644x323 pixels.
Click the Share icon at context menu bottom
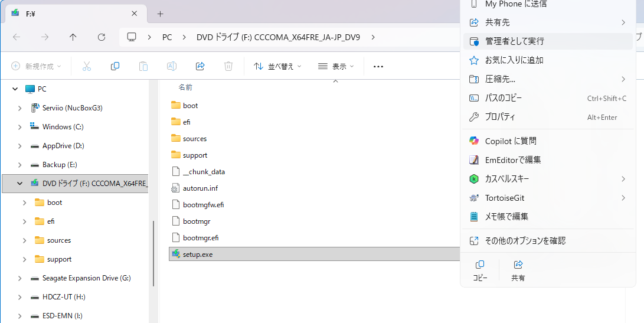click(x=518, y=269)
